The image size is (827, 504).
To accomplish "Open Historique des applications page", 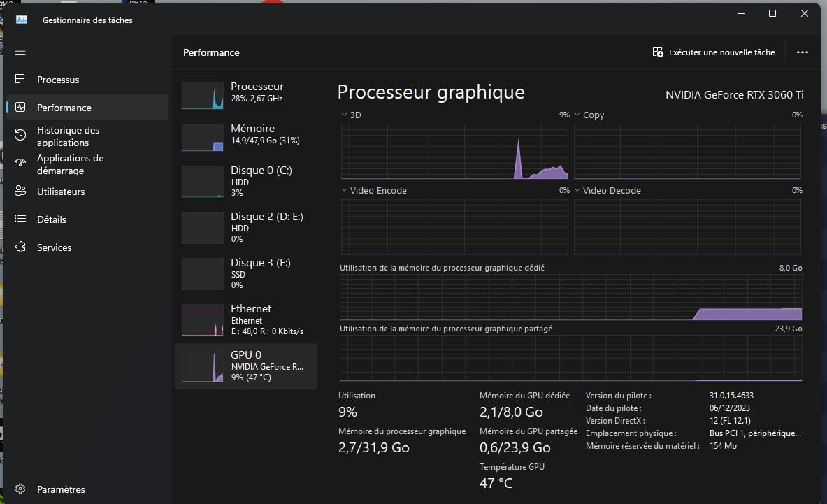I will 68,136.
